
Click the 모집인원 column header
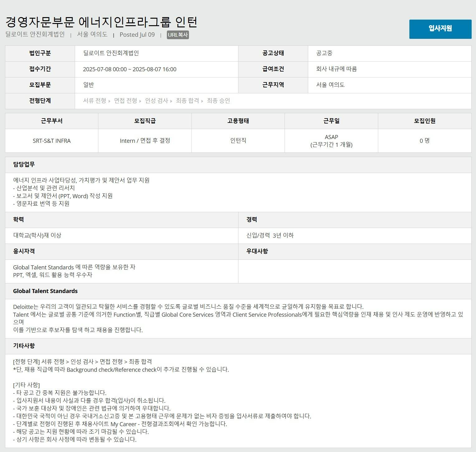pos(425,121)
